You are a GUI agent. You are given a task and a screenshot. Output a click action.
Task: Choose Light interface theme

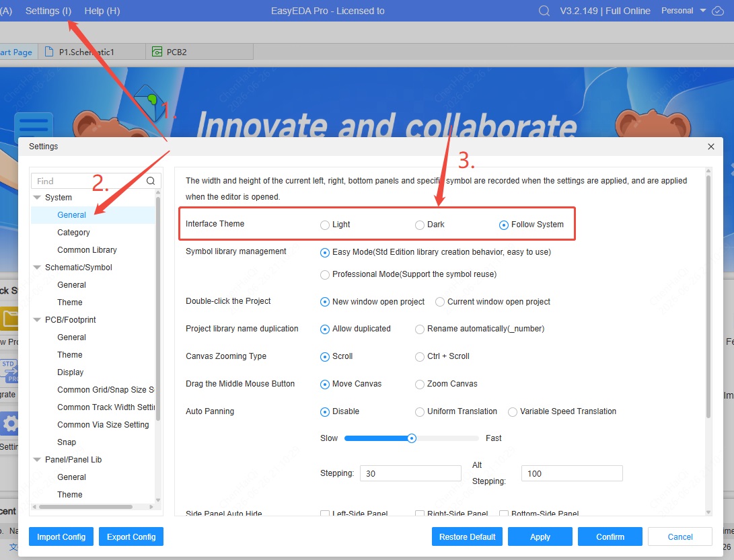click(325, 225)
